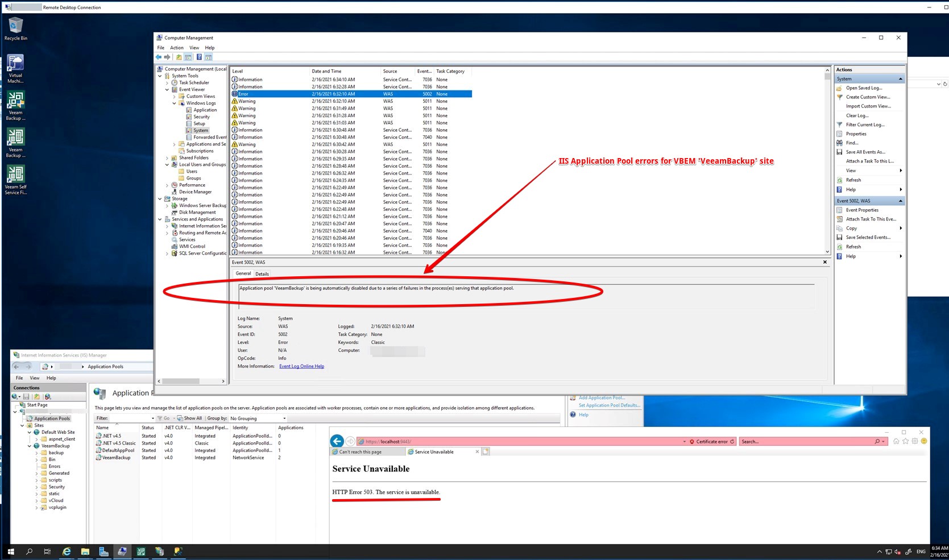The height and width of the screenshot is (560, 949).
Task: Click the Event Log Online Help link
Action: click(301, 366)
